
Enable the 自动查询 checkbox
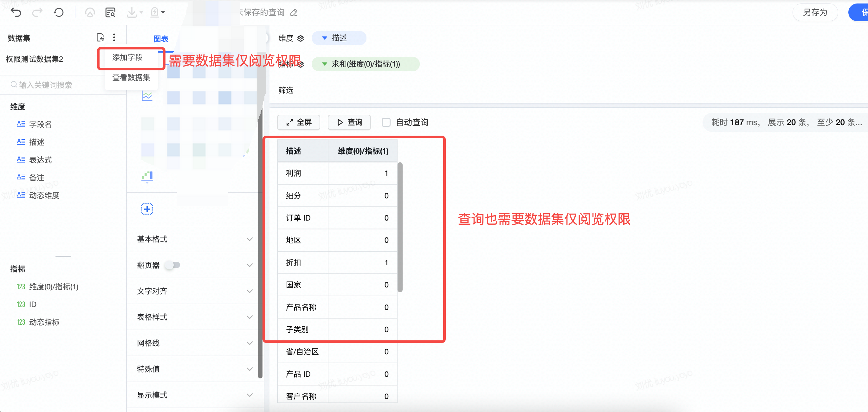(386, 122)
